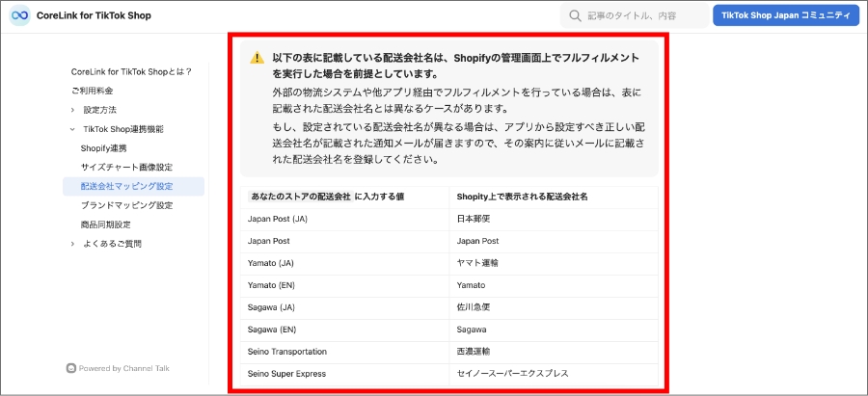Open the 商品同期設定 sidebar page

point(105,224)
